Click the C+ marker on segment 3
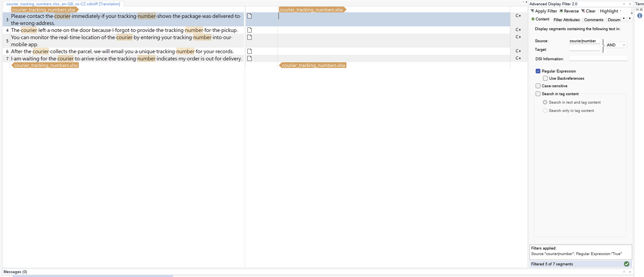Viewport: 644px width, 277px height. click(x=518, y=16)
